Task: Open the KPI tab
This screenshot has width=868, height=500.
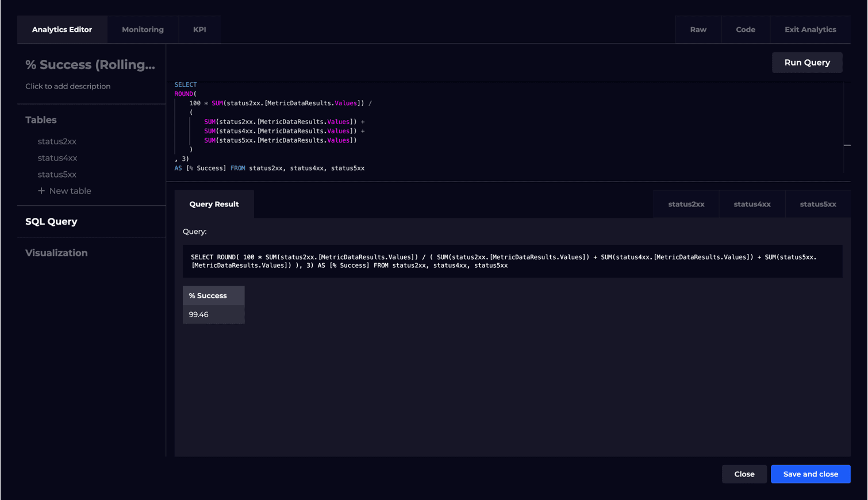Action: coord(199,29)
